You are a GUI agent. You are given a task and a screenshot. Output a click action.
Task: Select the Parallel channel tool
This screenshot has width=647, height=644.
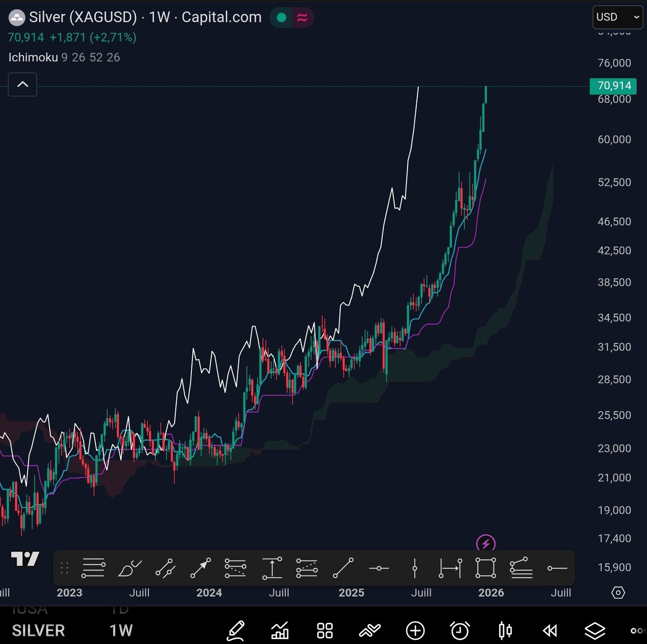click(x=165, y=567)
